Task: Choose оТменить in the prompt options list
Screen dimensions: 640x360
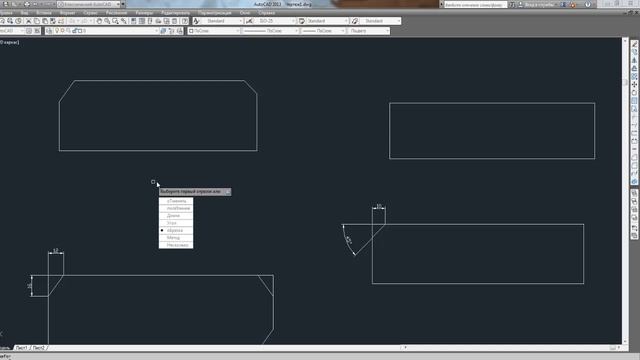Action: point(176,201)
